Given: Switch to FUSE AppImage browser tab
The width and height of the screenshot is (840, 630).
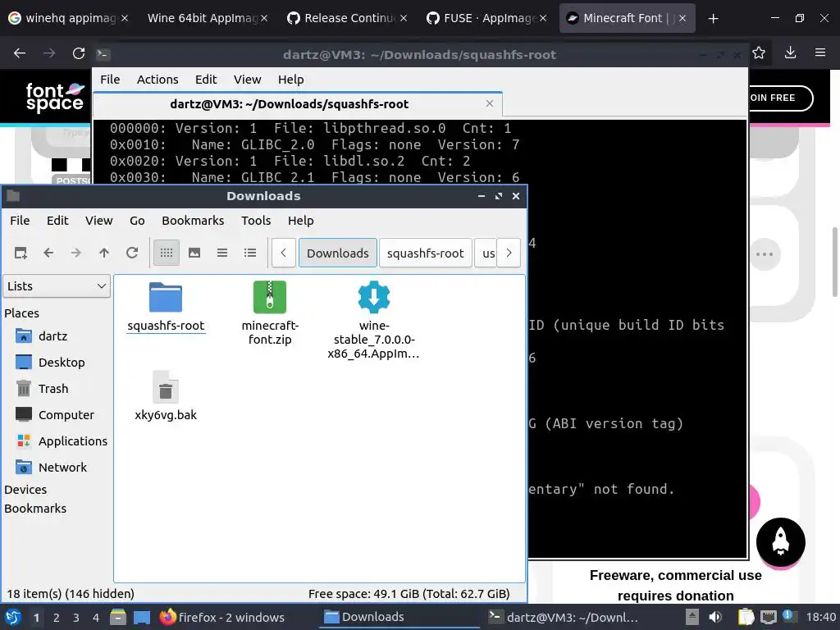Looking at the screenshot, I should 486,18.
